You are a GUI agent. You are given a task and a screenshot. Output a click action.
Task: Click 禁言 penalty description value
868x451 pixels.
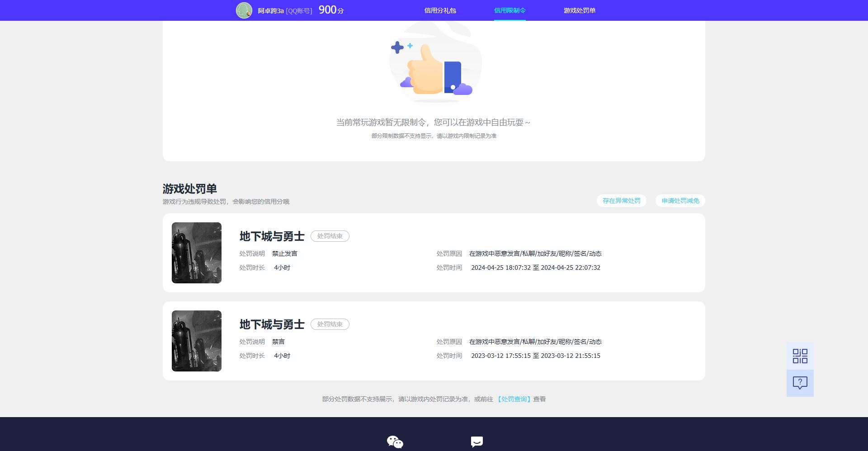278,342
